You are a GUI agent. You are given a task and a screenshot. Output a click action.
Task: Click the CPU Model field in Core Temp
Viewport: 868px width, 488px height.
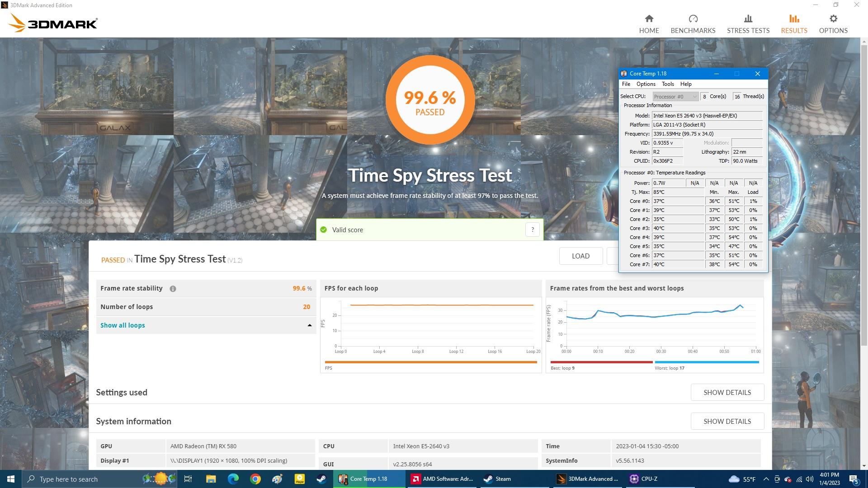tap(707, 116)
